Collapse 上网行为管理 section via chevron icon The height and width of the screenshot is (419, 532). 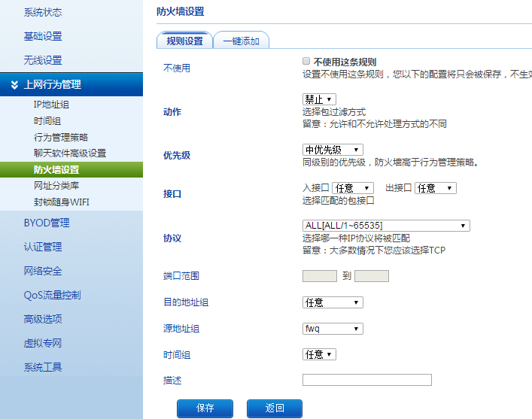point(14,84)
